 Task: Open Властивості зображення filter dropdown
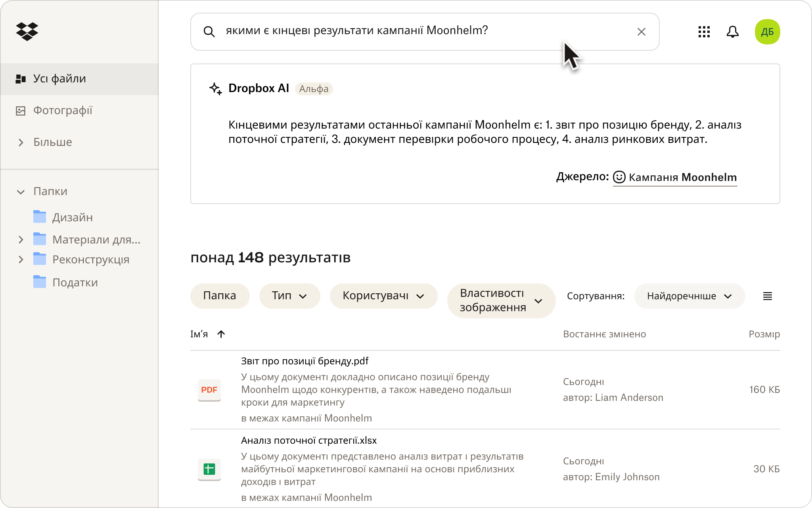501,300
